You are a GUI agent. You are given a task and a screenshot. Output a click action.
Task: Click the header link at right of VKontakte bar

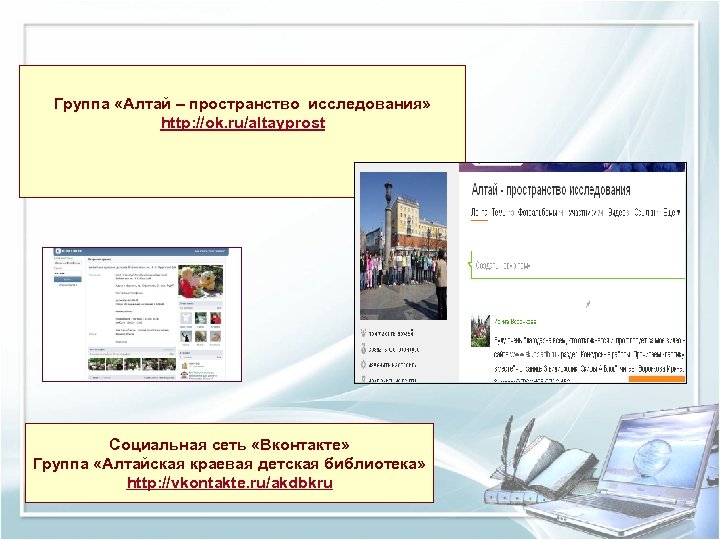pyautogui.click(x=210, y=251)
